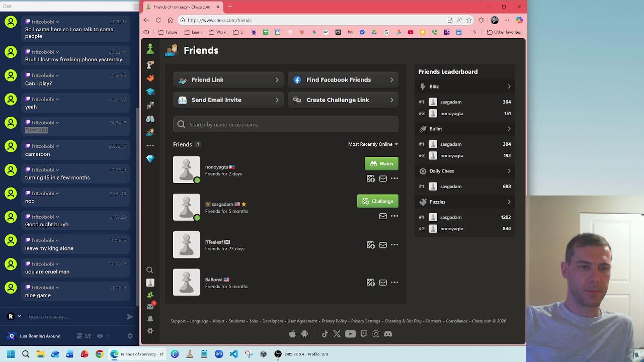
Task: Open File Explorer from the taskbar
Action: pyautogui.click(x=40, y=354)
